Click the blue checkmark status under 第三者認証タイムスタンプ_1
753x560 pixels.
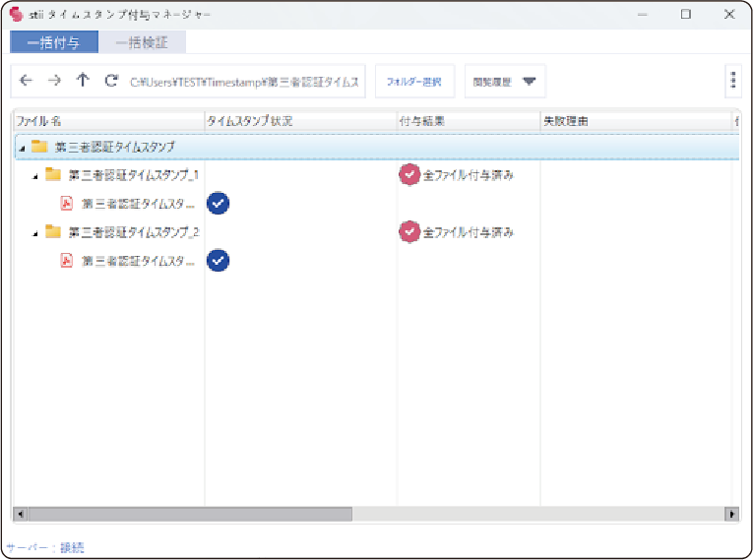219,203
